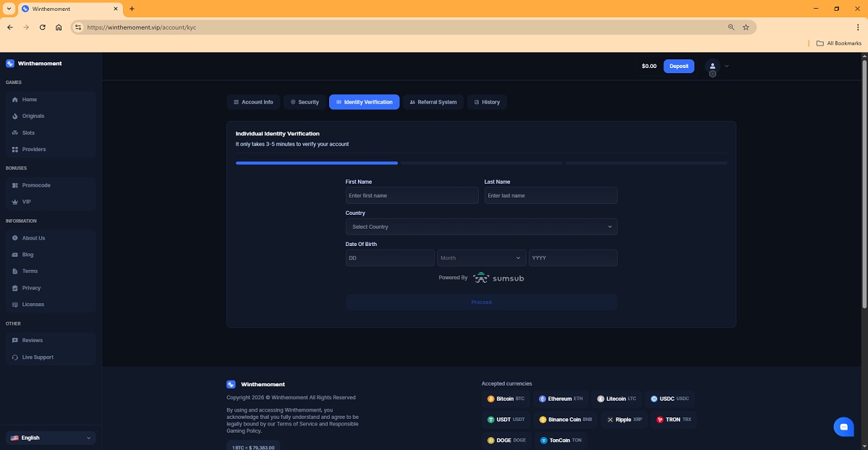Click the Originals flame icon in sidebar
868x450 pixels.
pyautogui.click(x=15, y=116)
